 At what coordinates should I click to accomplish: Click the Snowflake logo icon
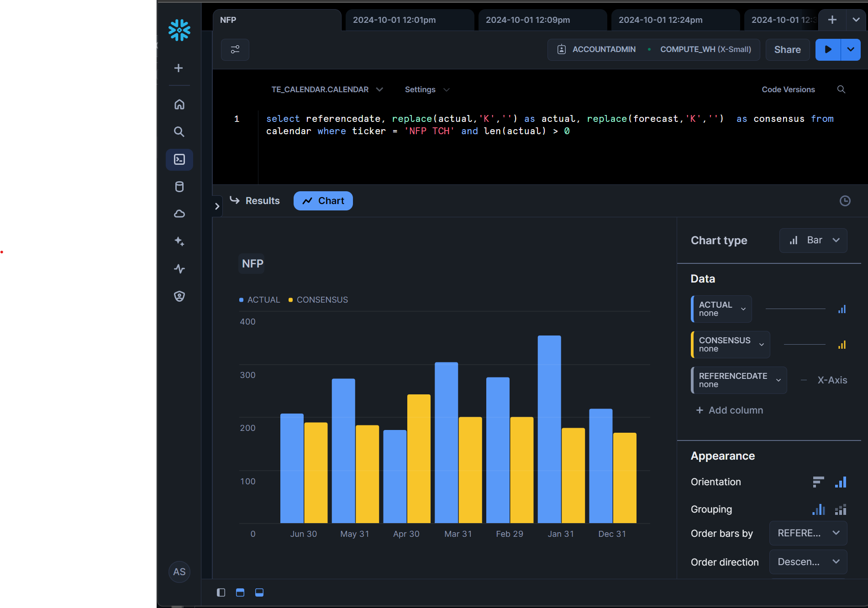pyautogui.click(x=179, y=30)
